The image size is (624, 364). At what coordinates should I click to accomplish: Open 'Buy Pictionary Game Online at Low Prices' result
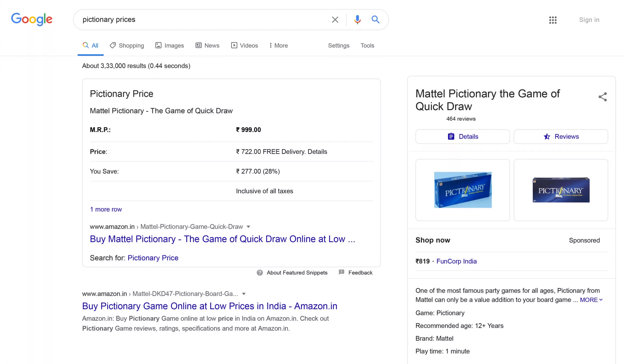pyautogui.click(x=209, y=306)
